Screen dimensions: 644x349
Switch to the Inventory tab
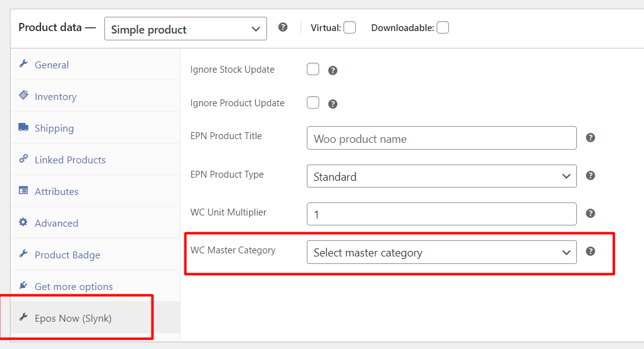(x=55, y=97)
